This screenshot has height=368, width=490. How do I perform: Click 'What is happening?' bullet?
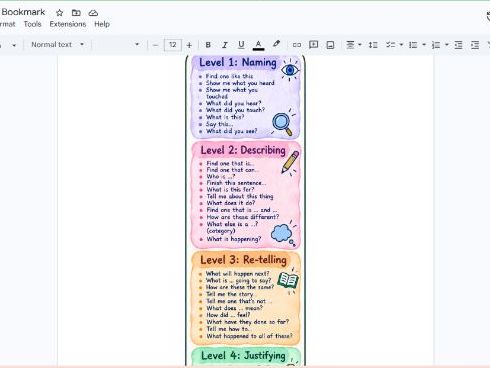pos(234,239)
